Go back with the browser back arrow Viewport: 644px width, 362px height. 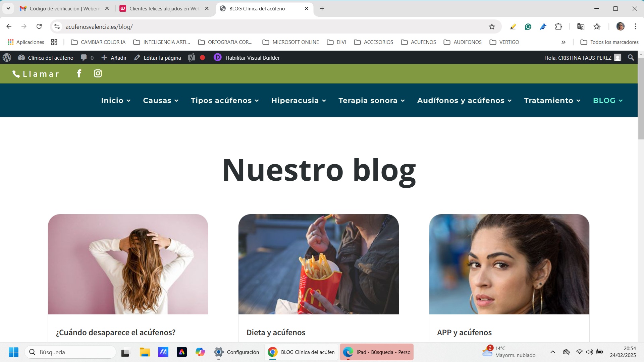(9, 26)
